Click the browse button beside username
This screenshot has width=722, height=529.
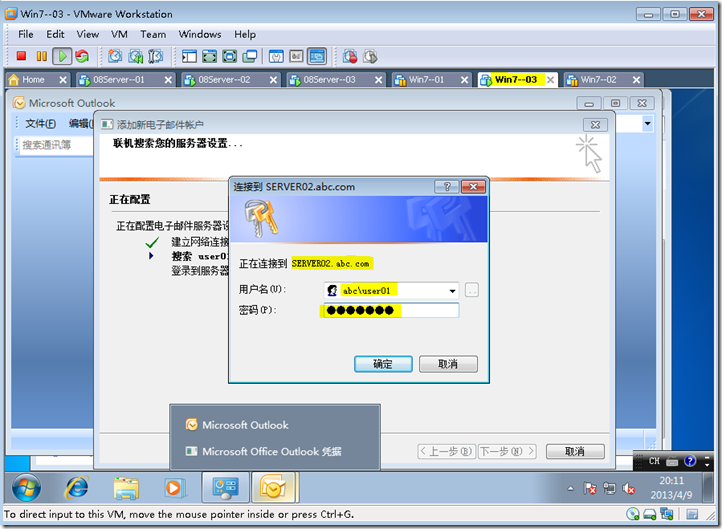[x=472, y=290]
